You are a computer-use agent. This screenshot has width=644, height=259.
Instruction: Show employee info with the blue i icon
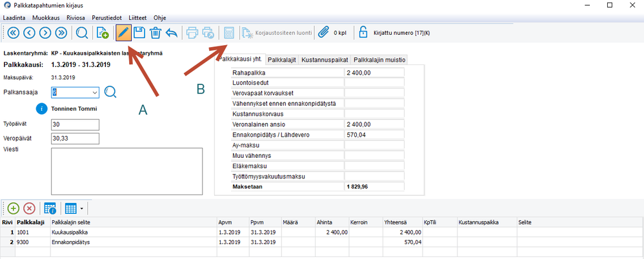[x=41, y=109]
